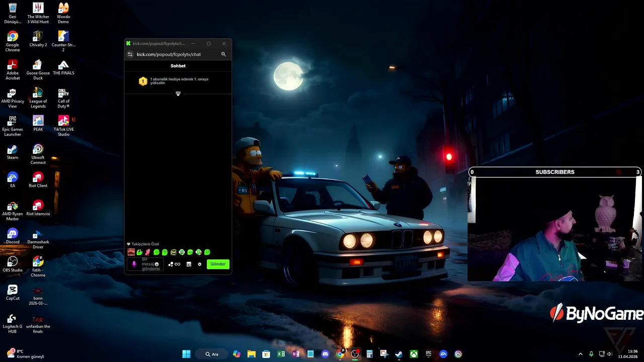
Task: Click the gold number 1 leaderboard badge
Action: 143,81
